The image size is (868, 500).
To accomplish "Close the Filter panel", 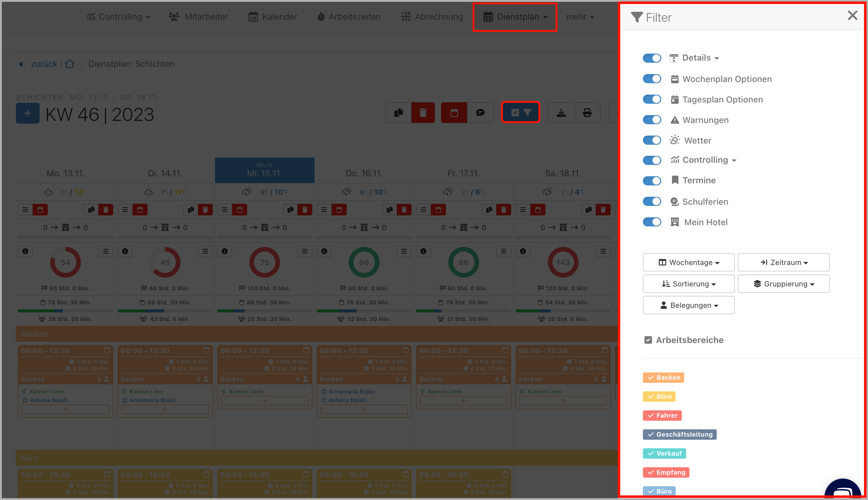I will (x=852, y=16).
